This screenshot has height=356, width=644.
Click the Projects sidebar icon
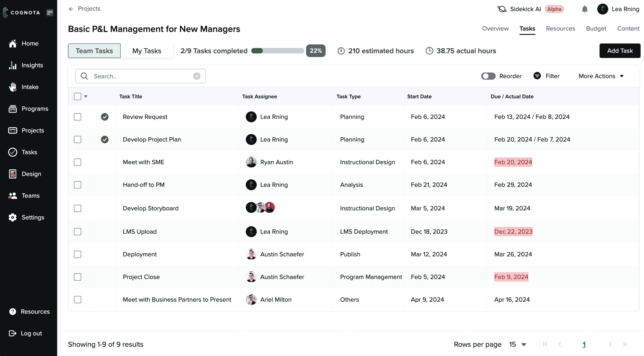[x=12, y=131]
